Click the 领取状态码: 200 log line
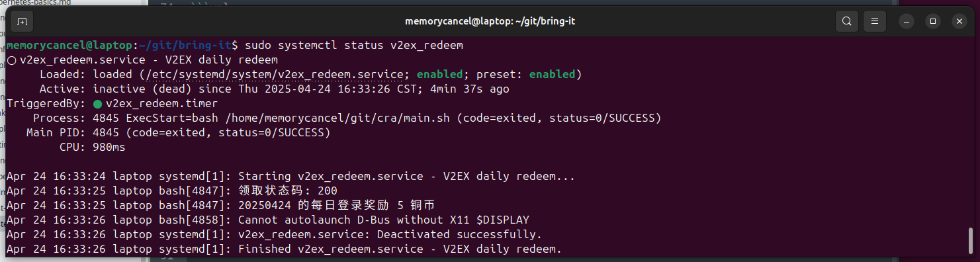Image resolution: width=980 pixels, height=262 pixels. point(172,191)
